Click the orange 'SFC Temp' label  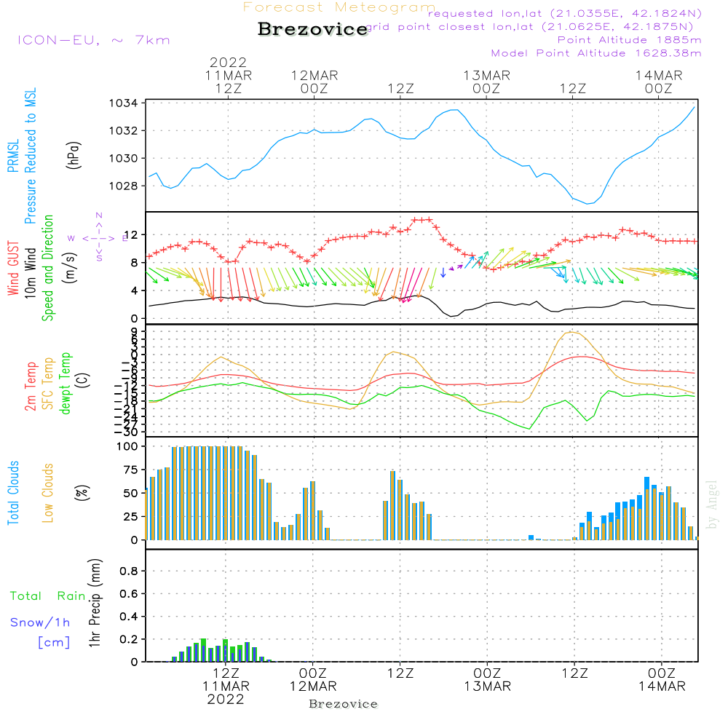(48, 384)
